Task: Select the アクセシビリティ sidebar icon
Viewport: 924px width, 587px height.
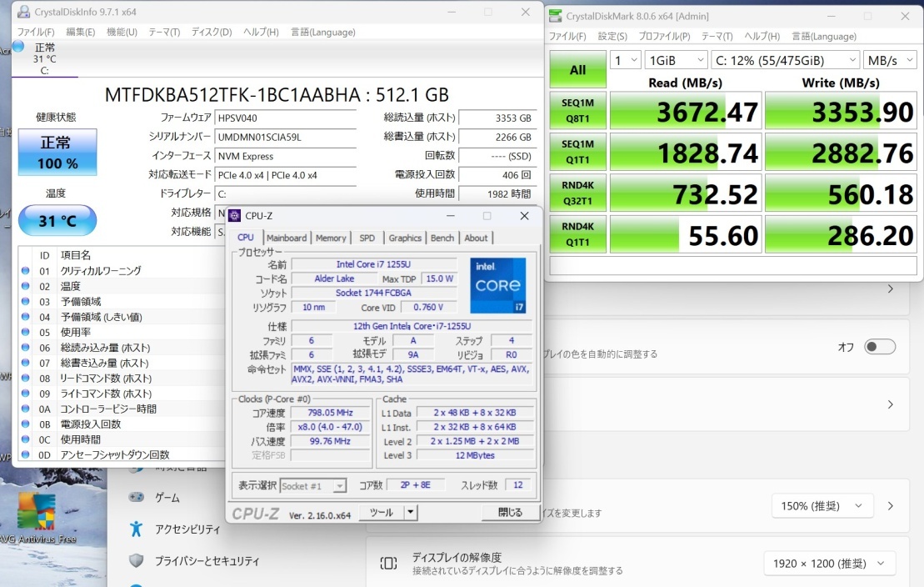Action: pos(135,528)
